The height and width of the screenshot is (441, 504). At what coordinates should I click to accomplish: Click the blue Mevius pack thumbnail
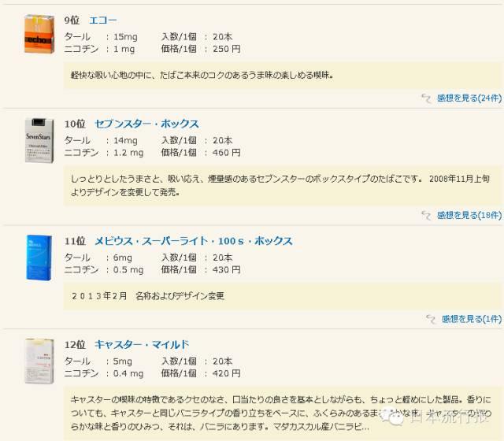[x=39, y=258]
